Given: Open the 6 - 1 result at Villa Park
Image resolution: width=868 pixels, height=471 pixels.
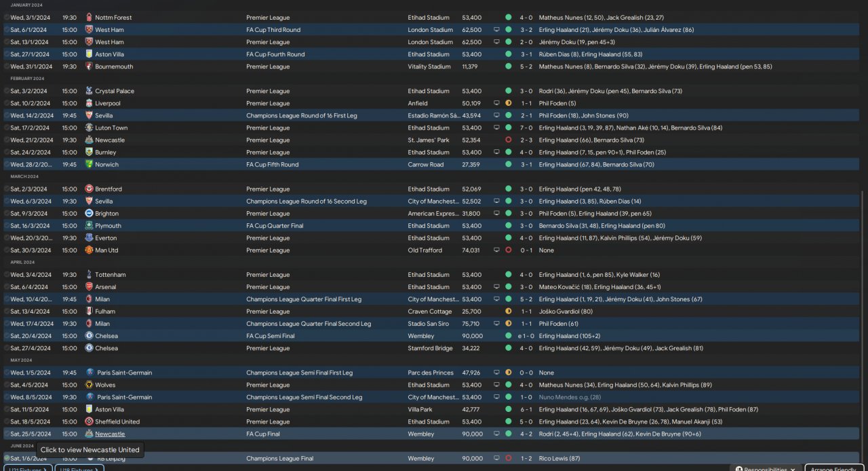Looking at the screenshot, I should 526,409.
